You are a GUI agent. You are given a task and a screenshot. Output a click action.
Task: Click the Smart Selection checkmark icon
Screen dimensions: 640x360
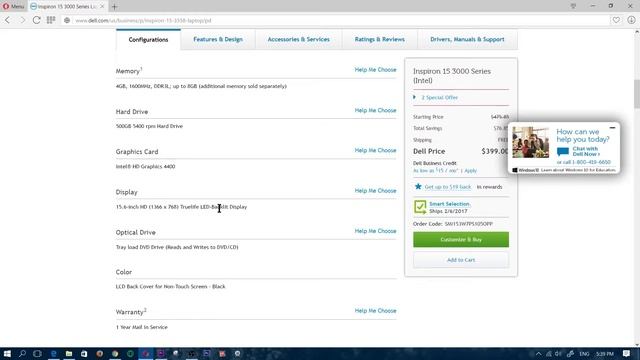tap(420, 207)
